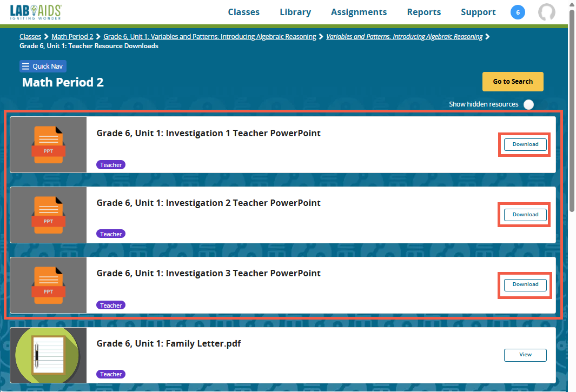Click Investigation 3 PPT file icon
576x392 pixels.
click(x=48, y=285)
